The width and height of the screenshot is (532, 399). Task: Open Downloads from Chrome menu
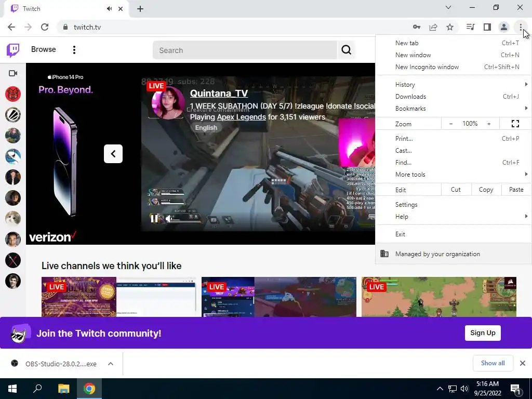pos(453,96)
